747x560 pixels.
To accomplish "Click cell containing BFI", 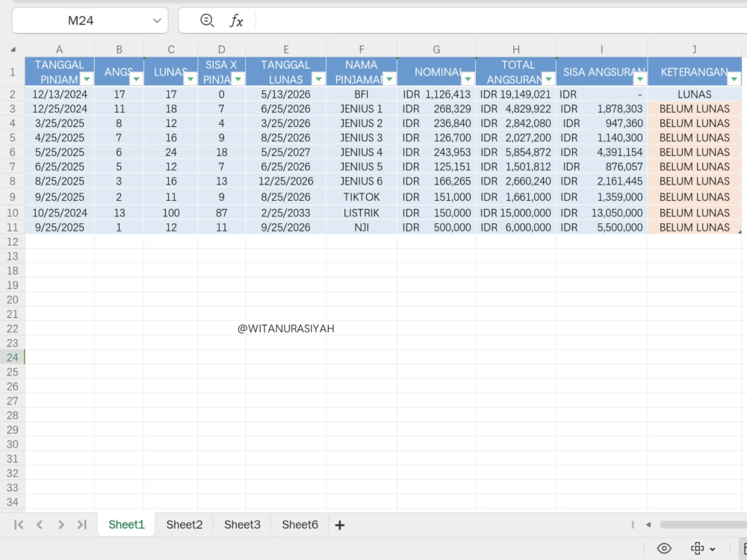I will (x=362, y=94).
